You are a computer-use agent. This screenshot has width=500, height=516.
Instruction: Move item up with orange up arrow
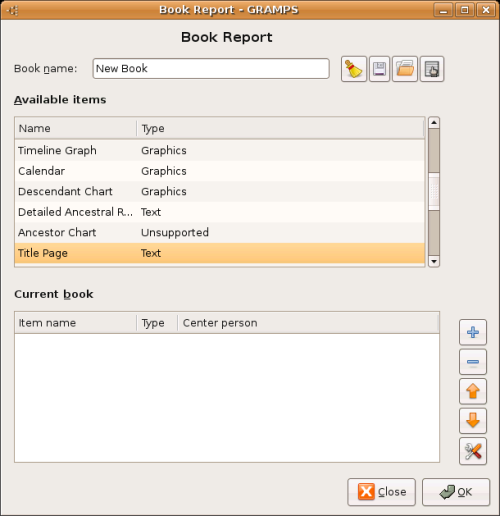pos(473,391)
